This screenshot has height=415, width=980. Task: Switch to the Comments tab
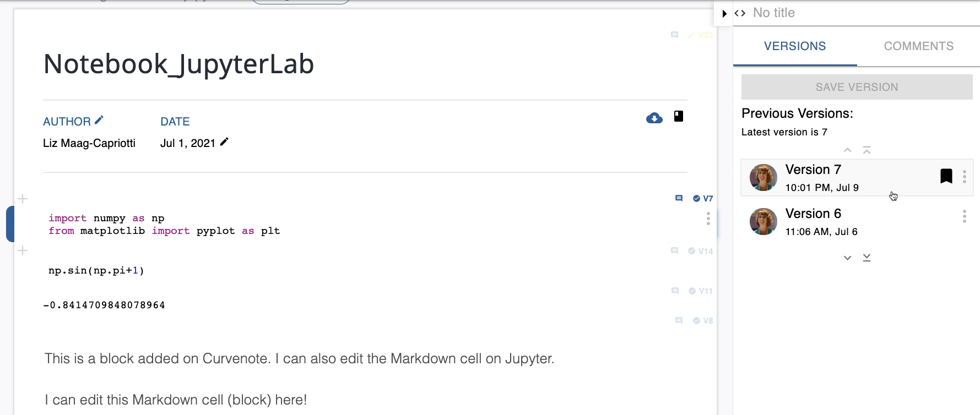(x=918, y=46)
